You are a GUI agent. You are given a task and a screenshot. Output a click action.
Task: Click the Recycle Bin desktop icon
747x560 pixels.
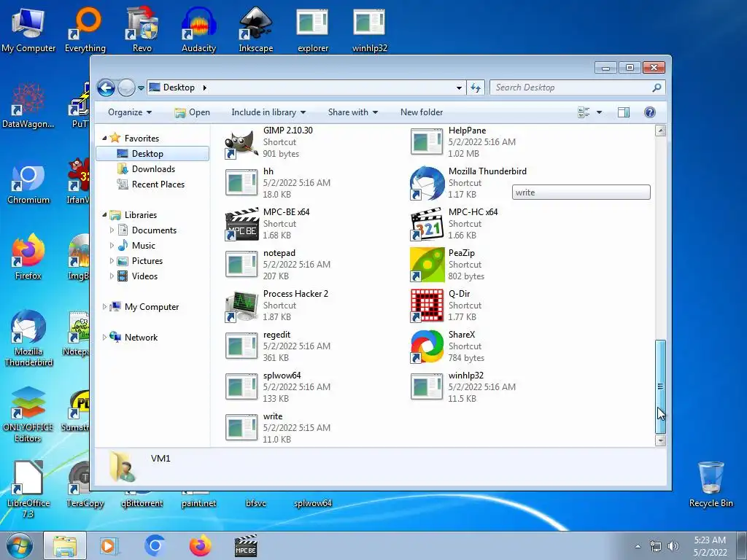point(711,484)
